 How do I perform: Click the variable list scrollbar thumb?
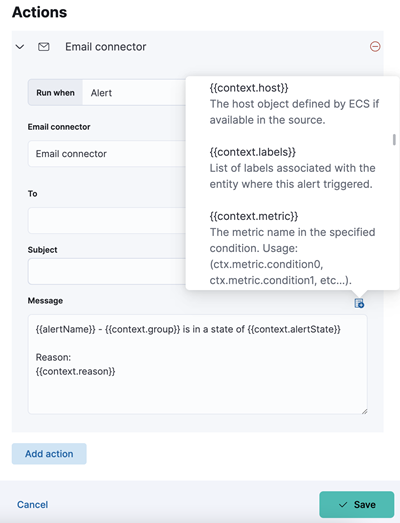click(x=394, y=140)
